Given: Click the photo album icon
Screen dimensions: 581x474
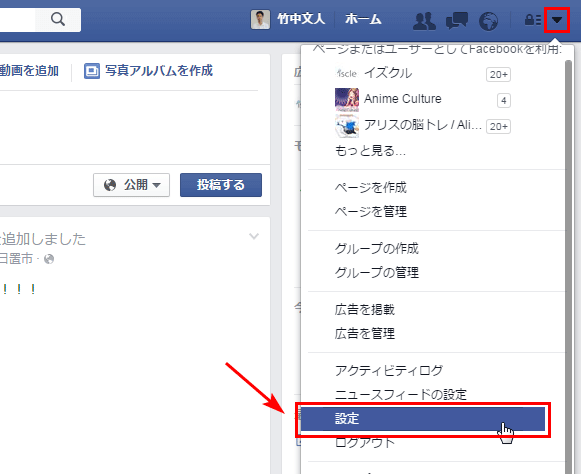Looking at the screenshot, I should pos(92,71).
